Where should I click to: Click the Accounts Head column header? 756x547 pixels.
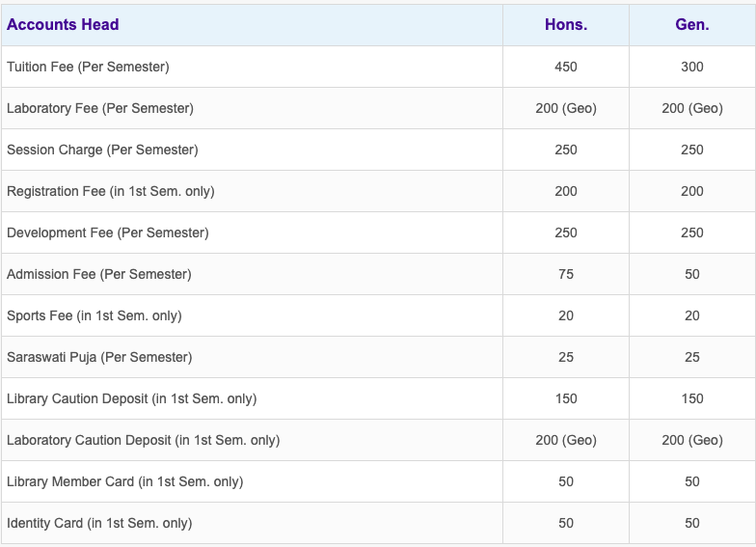tap(63, 25)
